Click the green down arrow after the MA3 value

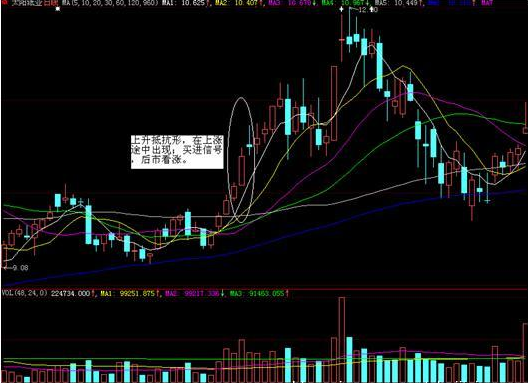pyautogui.click(x=315, y=3)
